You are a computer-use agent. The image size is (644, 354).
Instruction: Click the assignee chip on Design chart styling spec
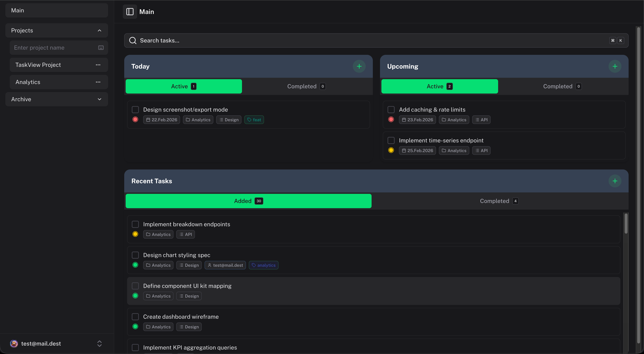(x=225, y=265)
